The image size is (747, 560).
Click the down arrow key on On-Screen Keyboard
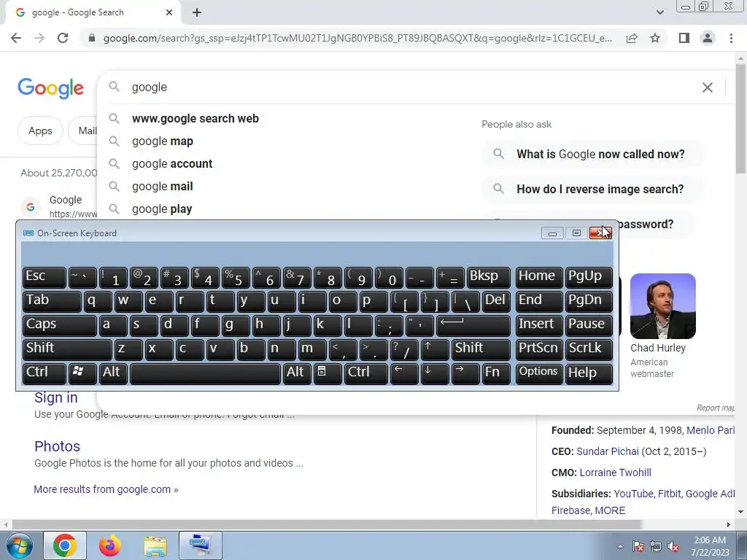pyautogui.click(x=435, y=373)
